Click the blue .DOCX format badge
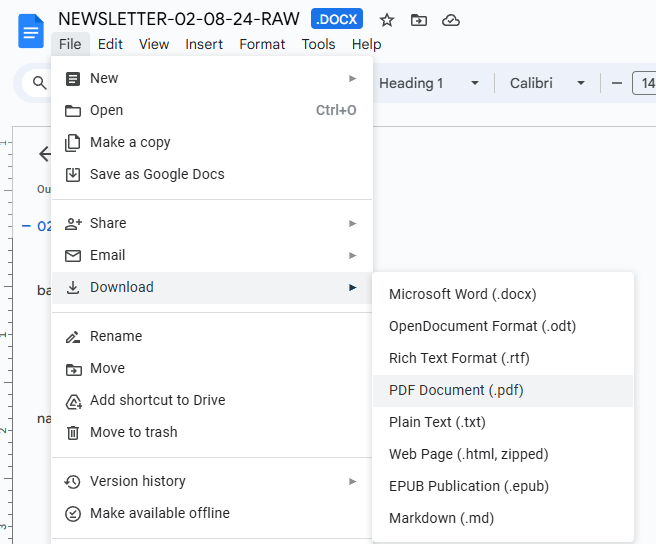 click(x=337, y=19)
